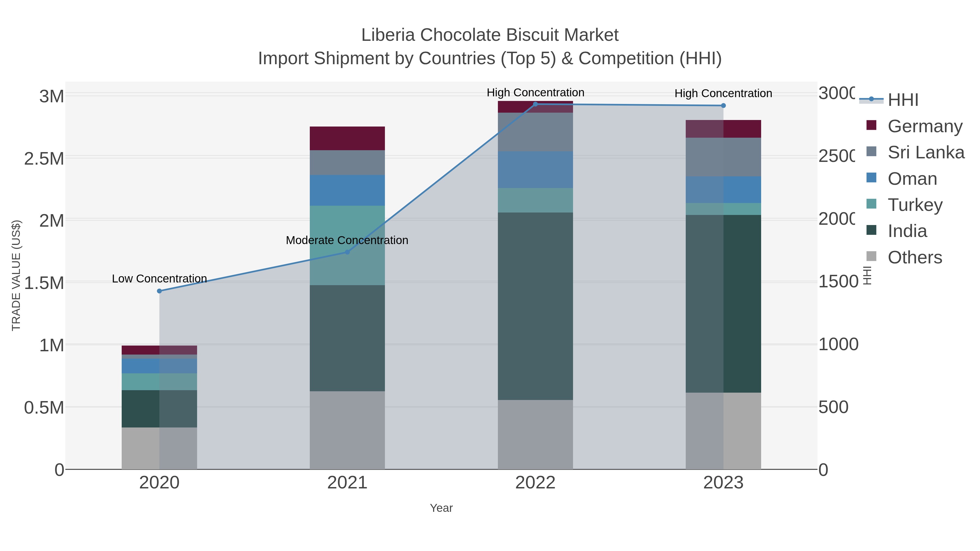Click the 'Year' axis title
The image size is (980, 551).
click(x=441, y=508)
